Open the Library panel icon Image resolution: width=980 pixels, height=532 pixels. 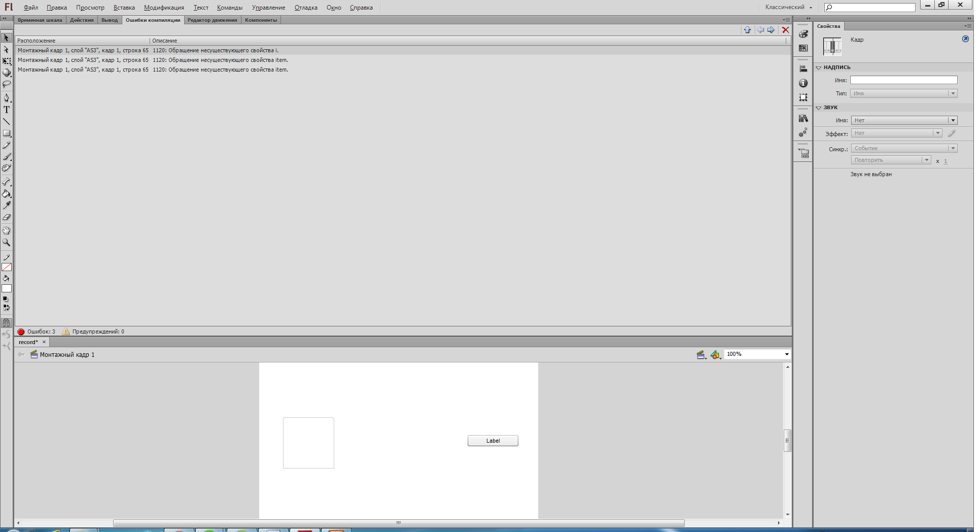pyautogui.click(x=803, y=118)
